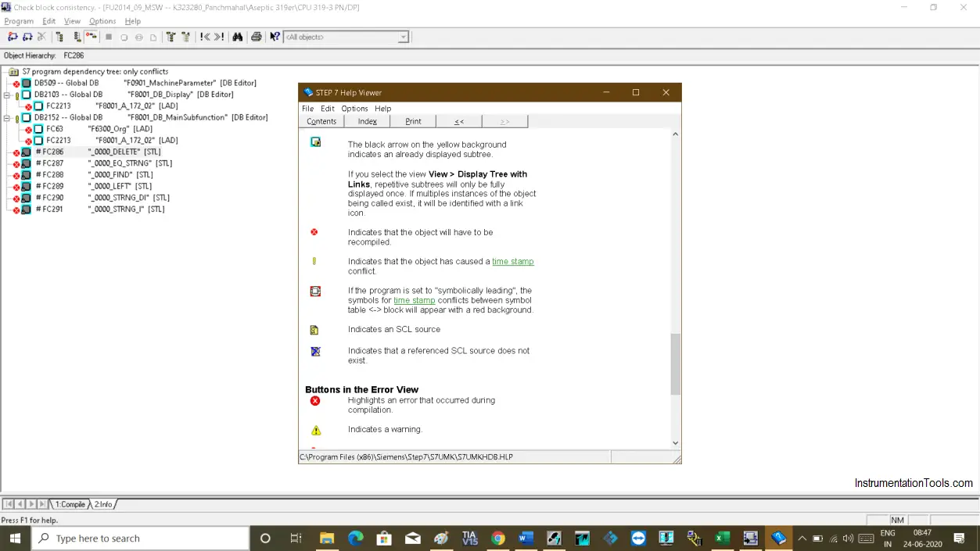Open the Help menu in Help Viewer
The image size is (980, 551).
coord(382,109)
